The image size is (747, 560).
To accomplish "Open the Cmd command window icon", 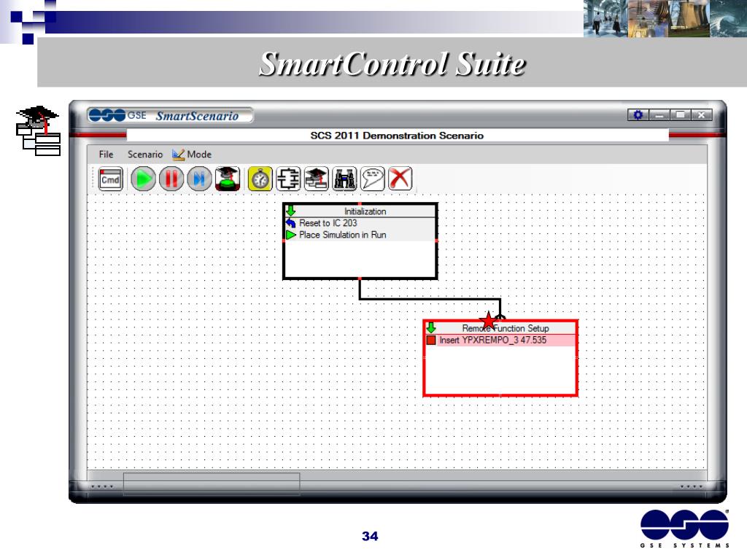I will tap(111, 179).
